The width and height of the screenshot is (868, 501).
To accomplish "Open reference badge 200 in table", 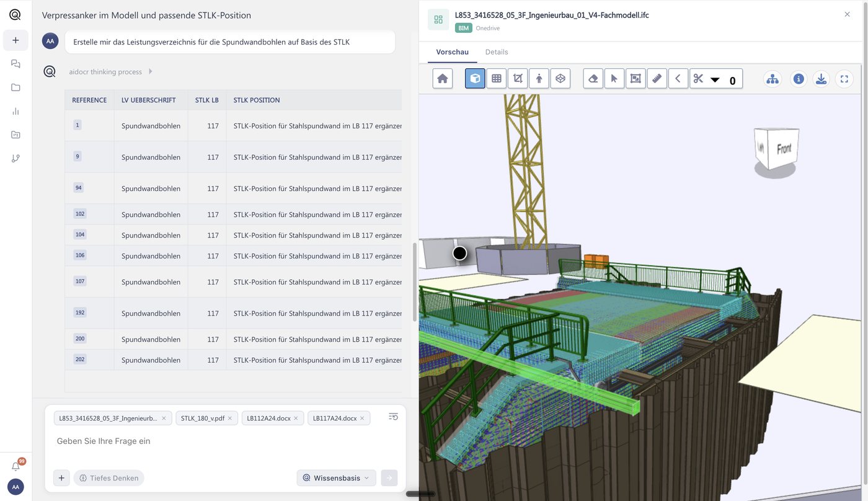I will coord(80,339).
